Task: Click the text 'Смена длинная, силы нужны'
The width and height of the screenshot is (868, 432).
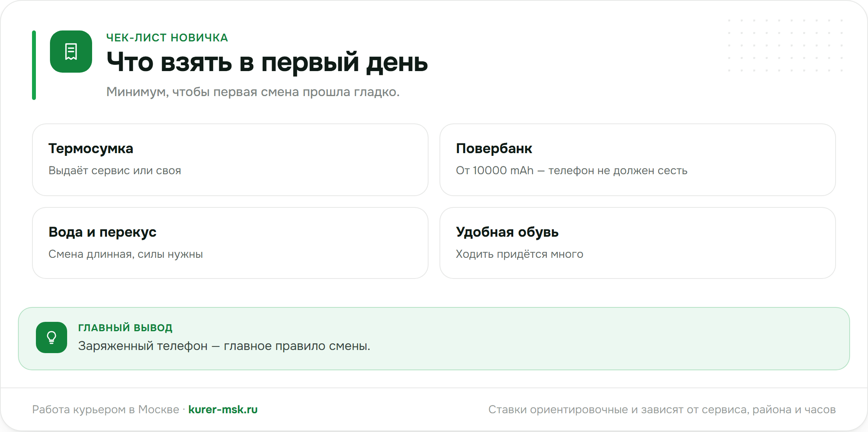Action: coord(126,254)
